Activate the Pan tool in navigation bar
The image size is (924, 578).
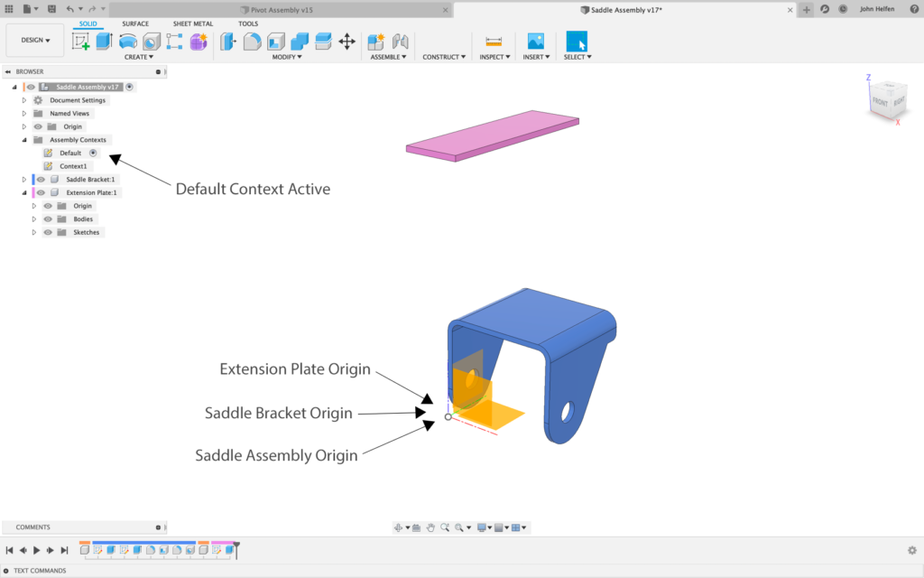pyautogui.click(x=431, y=527)
